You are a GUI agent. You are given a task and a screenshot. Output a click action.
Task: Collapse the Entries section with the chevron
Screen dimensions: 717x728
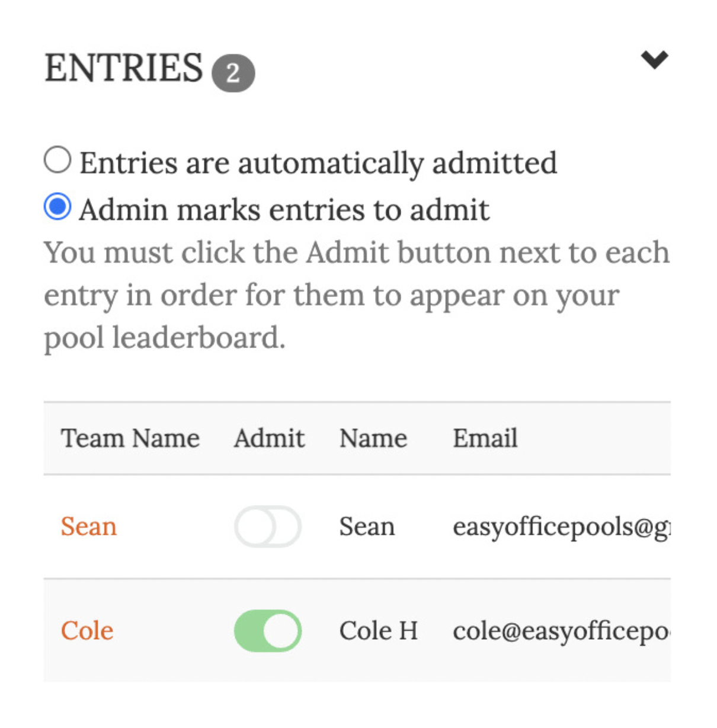point(654,59)
